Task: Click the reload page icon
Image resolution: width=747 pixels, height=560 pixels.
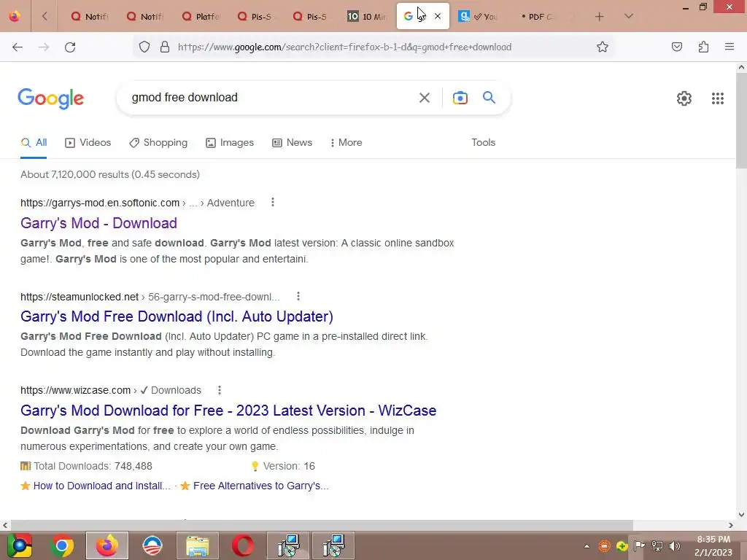Action: coord(70,47)
